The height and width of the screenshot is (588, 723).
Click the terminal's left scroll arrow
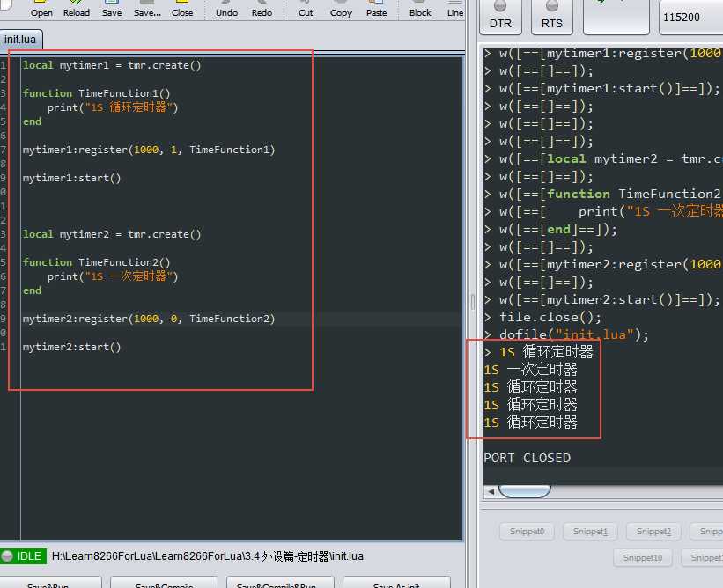click(491, 492)
